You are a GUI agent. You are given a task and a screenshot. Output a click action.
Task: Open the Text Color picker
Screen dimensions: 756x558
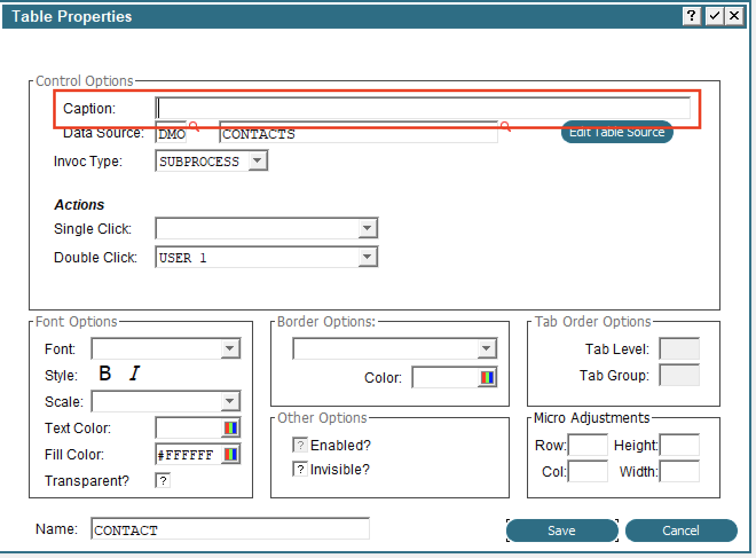click(x=230, y=428)
